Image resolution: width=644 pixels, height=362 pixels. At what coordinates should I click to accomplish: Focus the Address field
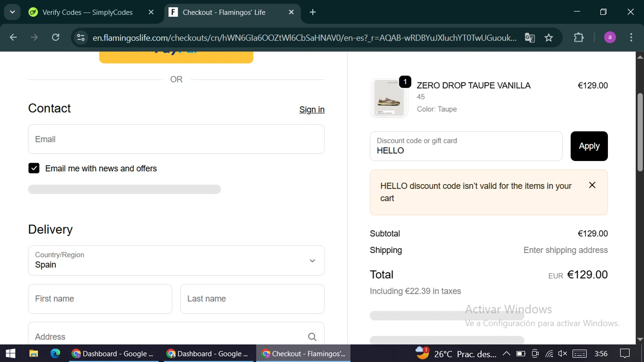[176, 334]
